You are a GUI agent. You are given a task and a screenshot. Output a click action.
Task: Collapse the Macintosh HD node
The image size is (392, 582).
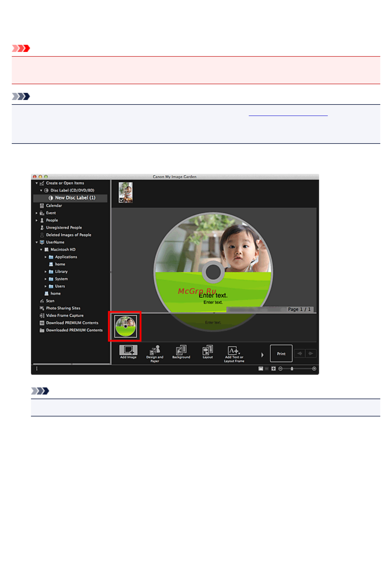click(x=41, y=249)
